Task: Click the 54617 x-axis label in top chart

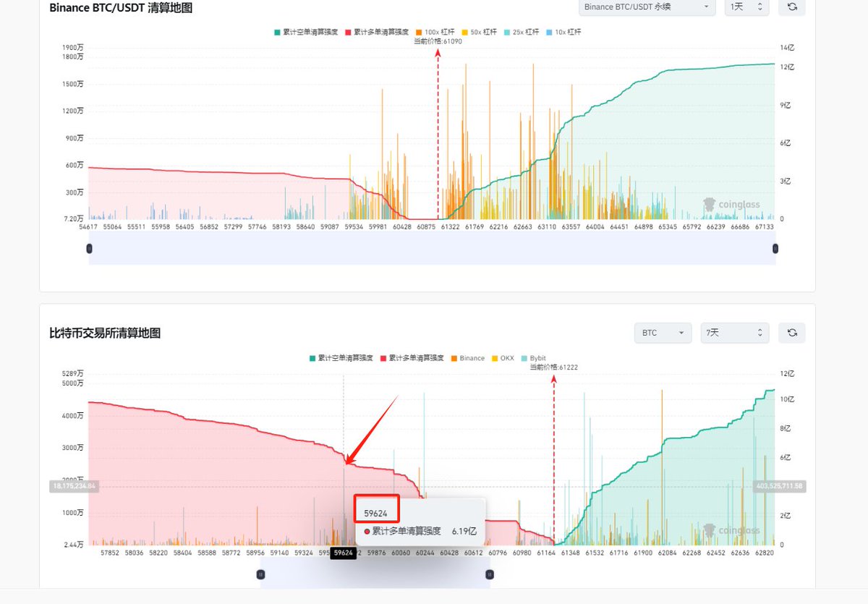Action: (x=89, y=226)
